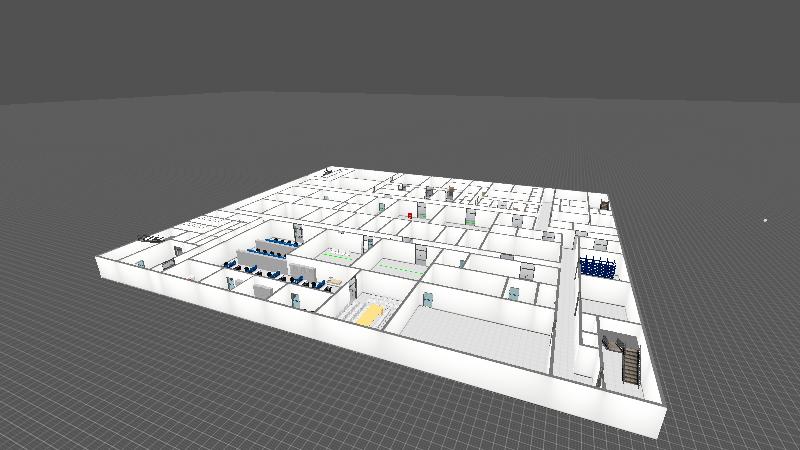Select the dark staircase in the corner room
Image resolution: width=800 pixels, height=450 pixels.
click(627, 360)
